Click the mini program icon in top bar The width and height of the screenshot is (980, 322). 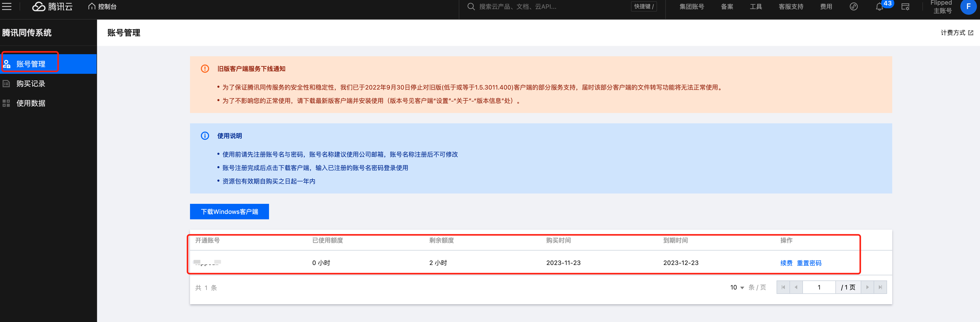click(x=853, y=6)
